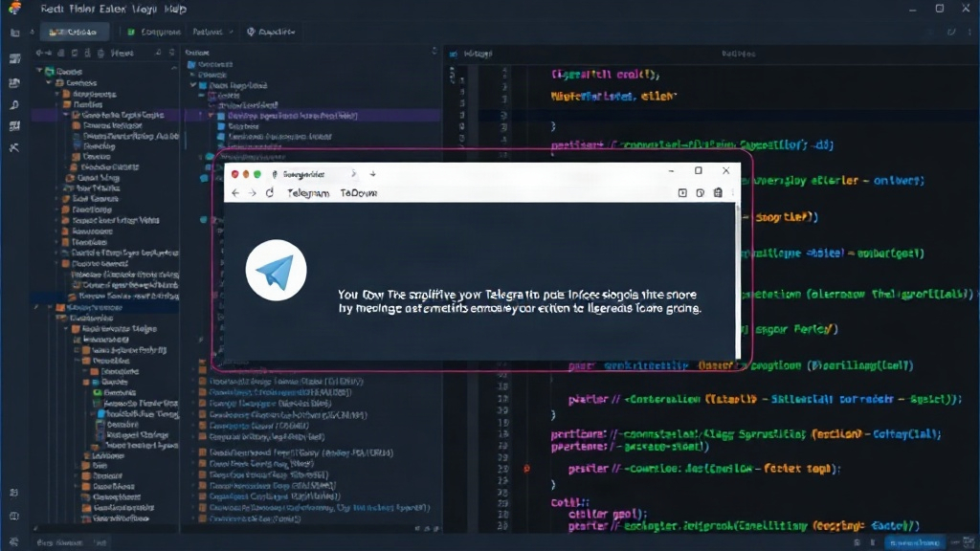Open the folder icon at the top of the left sidebar
Viewport: 980px width, 551px height.
point(14,33)
